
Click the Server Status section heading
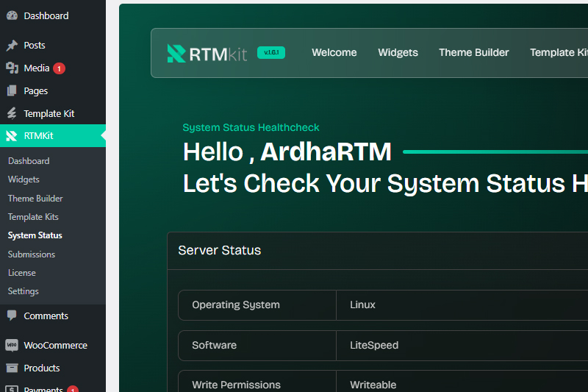219,250
